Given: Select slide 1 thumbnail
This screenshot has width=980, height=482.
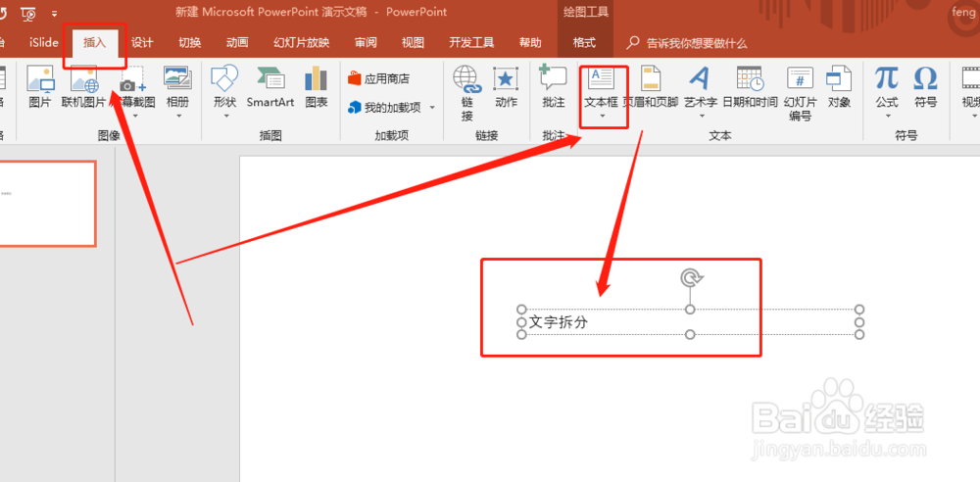Looking at the screenshot, I should [47, 203].
